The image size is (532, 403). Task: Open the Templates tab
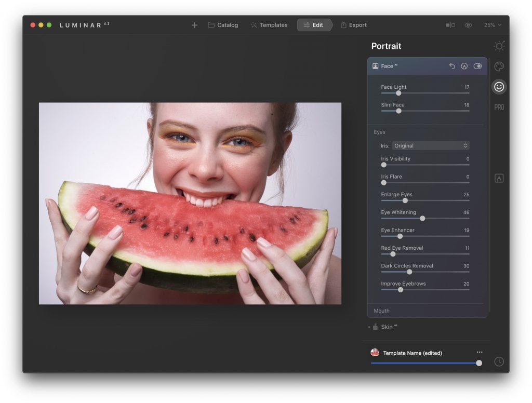[x=269, y=24]
